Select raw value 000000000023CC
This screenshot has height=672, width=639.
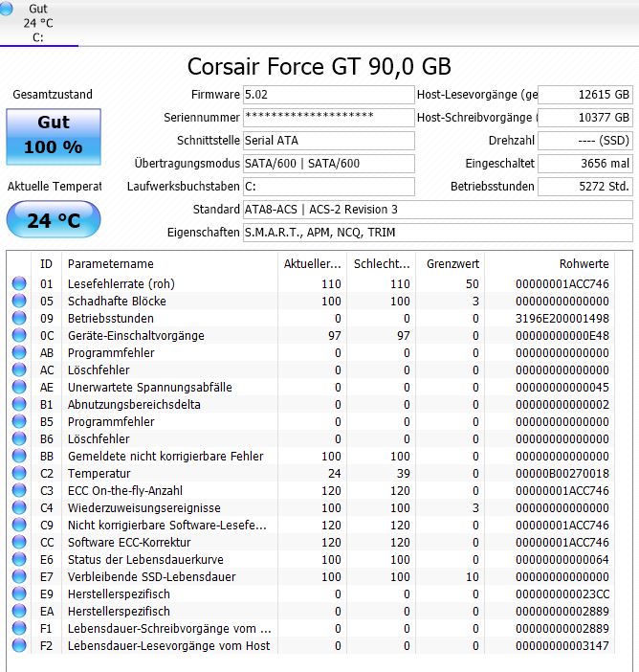[562, 594]
